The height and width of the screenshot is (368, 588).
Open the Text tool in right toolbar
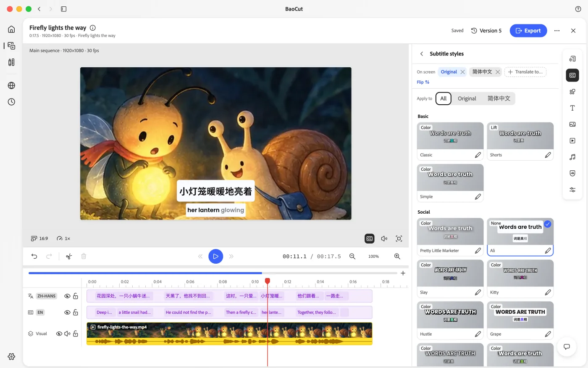pyautogui.click(x=572, y=108)
